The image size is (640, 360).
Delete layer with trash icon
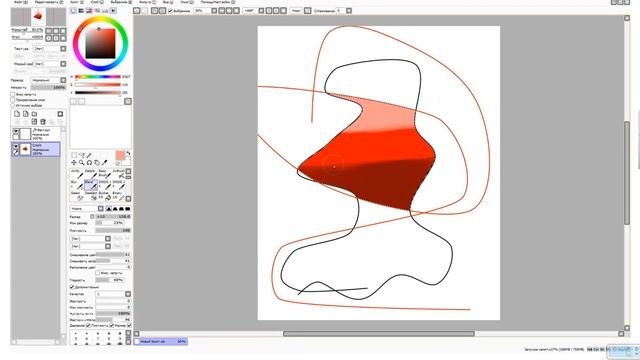(x=43, y=122)
